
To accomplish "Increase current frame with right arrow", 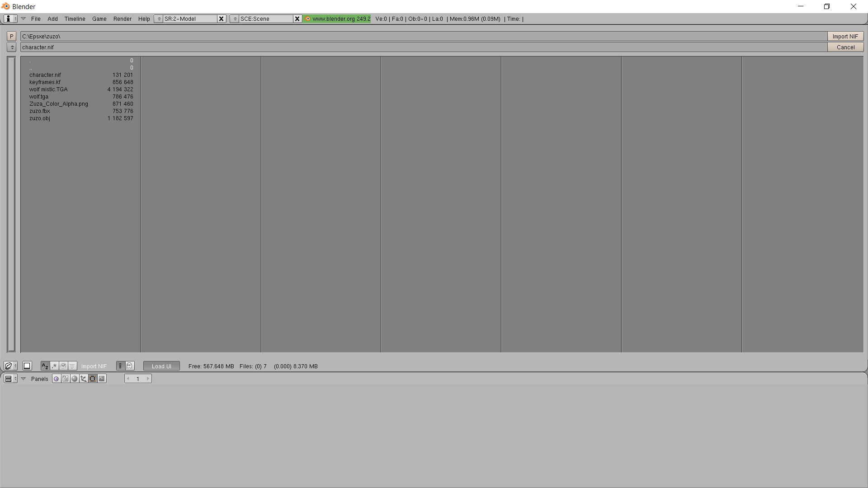I will click(147, 379).
